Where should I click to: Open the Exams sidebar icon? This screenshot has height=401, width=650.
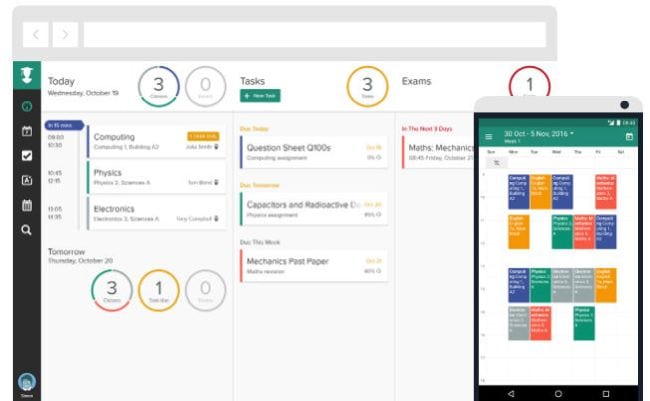click(x=26, y=180)
